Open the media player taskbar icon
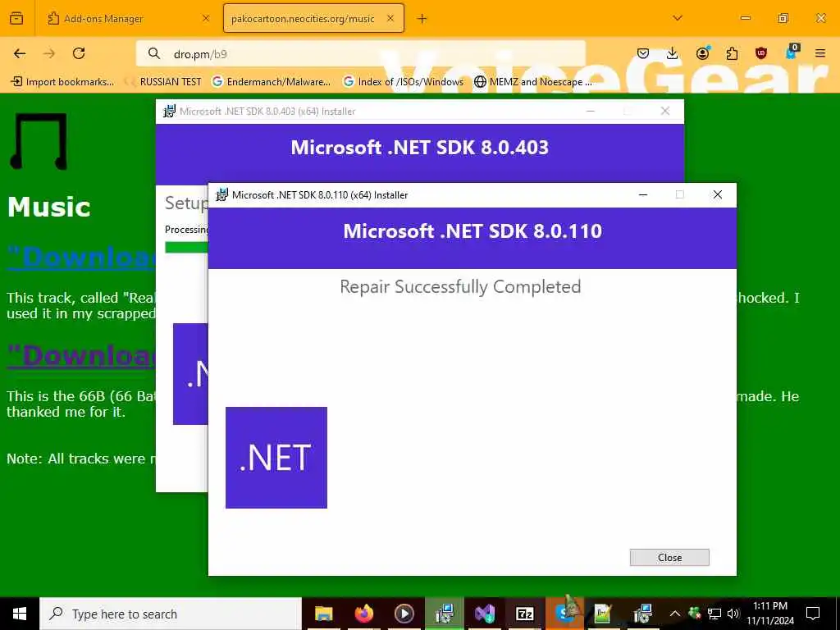 pyautogui.click(x=404, y=614)
